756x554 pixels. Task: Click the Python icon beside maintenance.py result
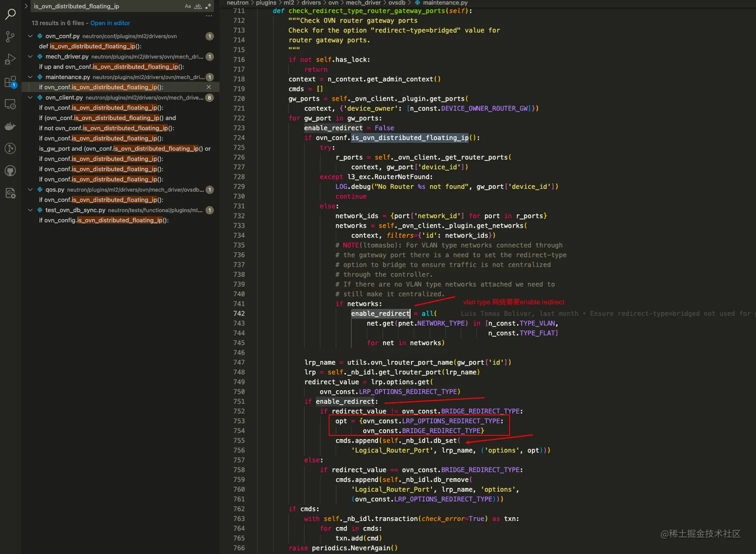click(39, 77)
